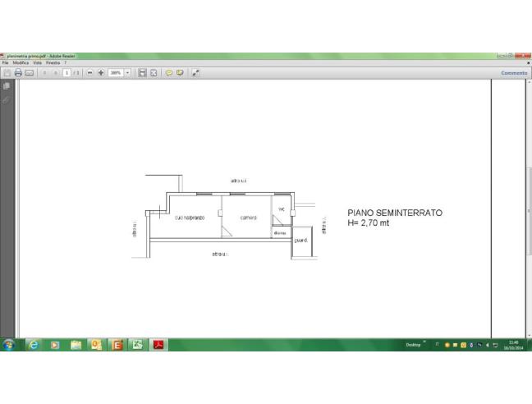Click the fit full page icon
The image size is (532, 404).
pyautogui.click(x=154, y=72)
